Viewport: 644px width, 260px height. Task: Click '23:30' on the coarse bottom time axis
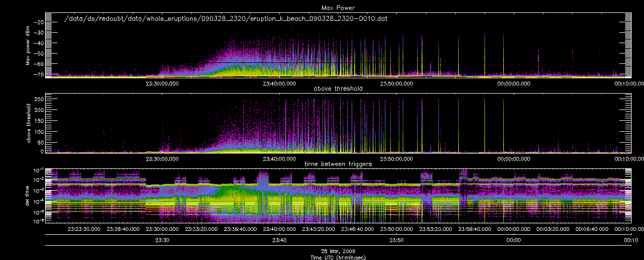click(163, 240)
